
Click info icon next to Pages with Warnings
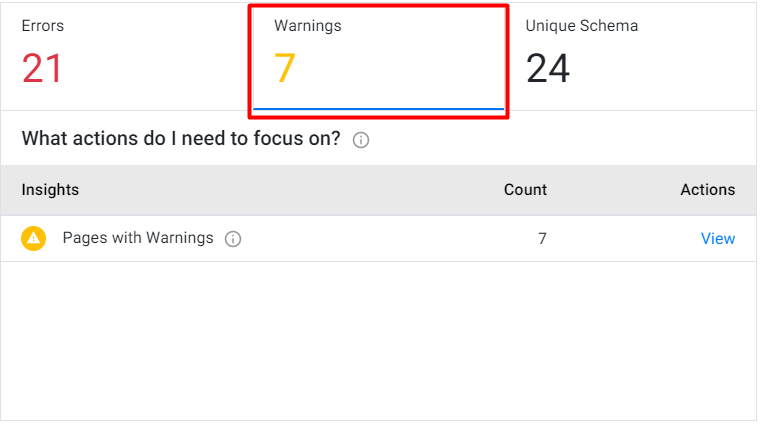[x=233, y=239]
